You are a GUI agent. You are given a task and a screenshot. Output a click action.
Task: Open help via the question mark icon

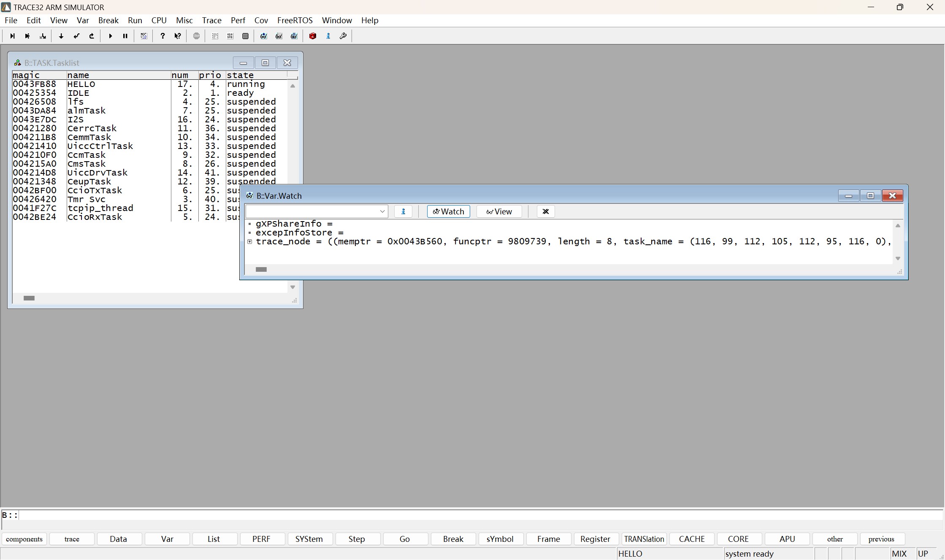click(x=162, y=36)
